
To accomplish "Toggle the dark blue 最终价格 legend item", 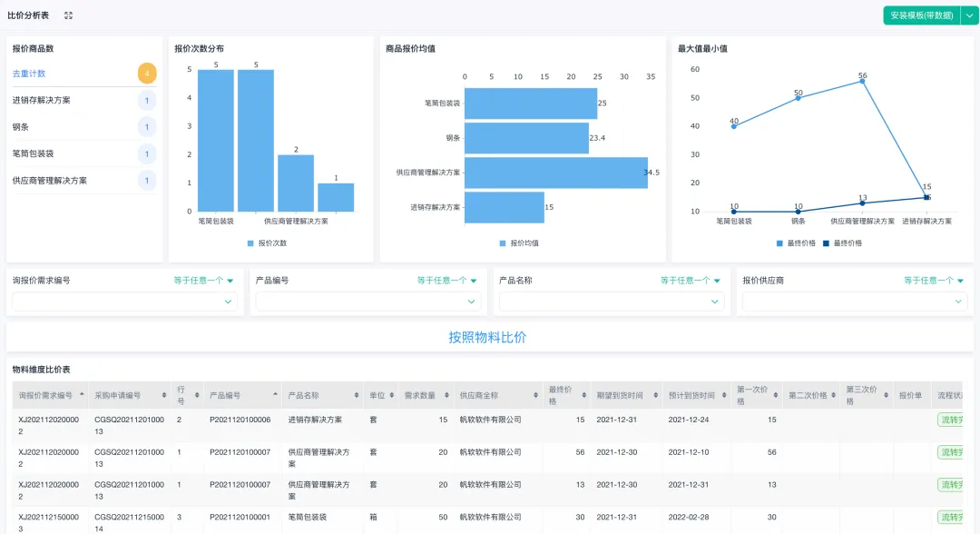I will pos(842,243).
